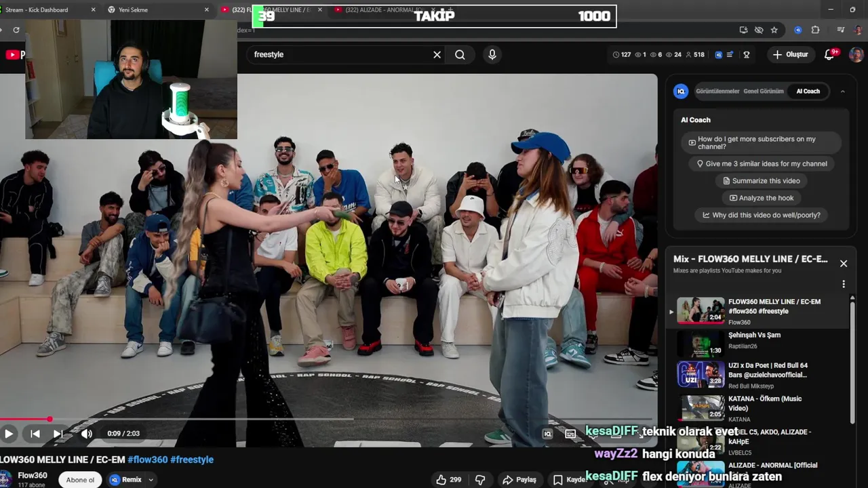Click the 127 clock stat
The width and height of the screenshot is (868, 488).
click(622, 55)
